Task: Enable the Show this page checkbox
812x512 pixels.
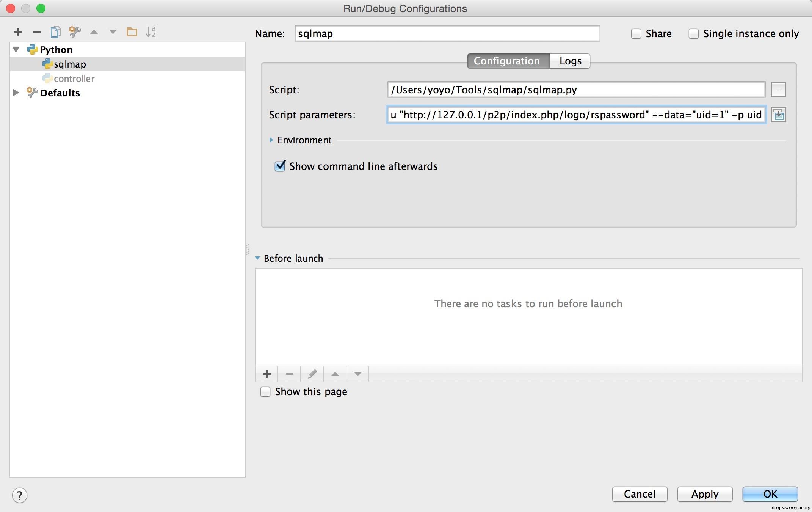Action: pos(265,392)
